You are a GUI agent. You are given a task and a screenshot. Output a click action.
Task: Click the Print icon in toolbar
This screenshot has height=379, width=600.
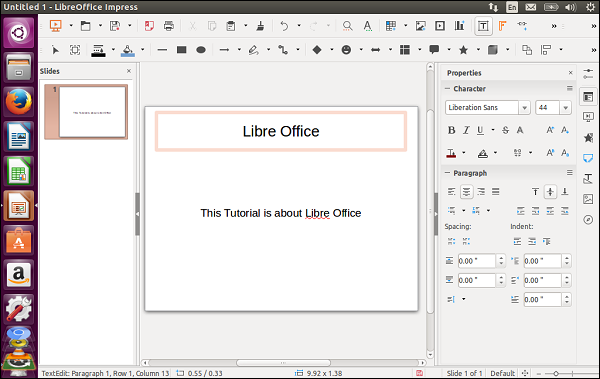tap(169, 26)
